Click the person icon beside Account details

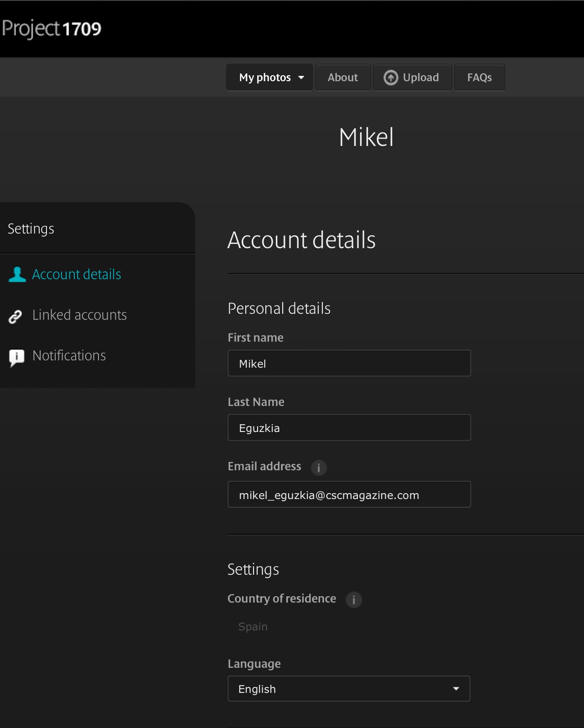click(x=17, y=275)
